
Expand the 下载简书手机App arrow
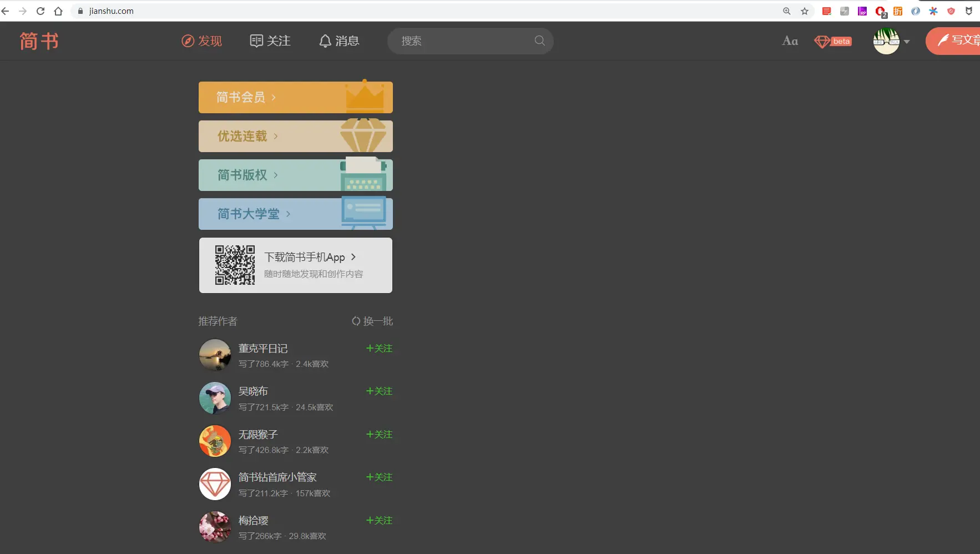coord(353,257)
